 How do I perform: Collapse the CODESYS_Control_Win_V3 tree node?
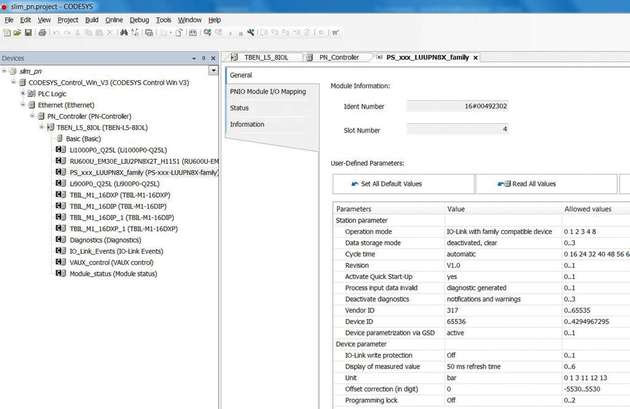[14, 82]
